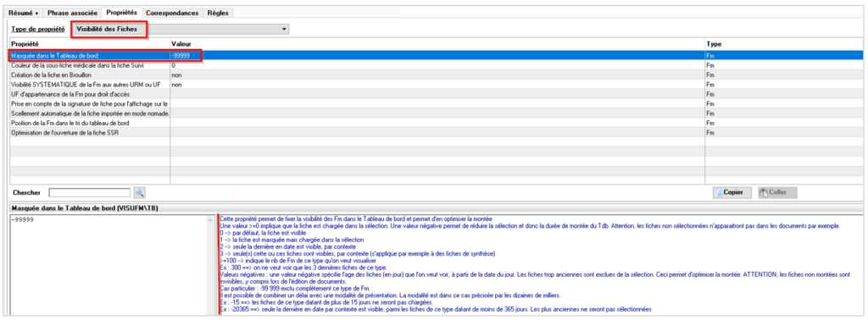The width and height of the screenshot is (868, 320).
Task: Switch to the Phrase associée tab
Action: 73,12
